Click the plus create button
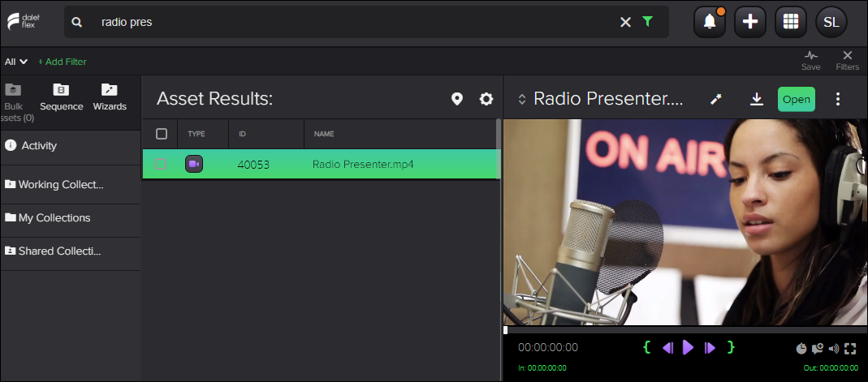The height and width of the screenshot is (382, 868). click(x=750, y=22)
